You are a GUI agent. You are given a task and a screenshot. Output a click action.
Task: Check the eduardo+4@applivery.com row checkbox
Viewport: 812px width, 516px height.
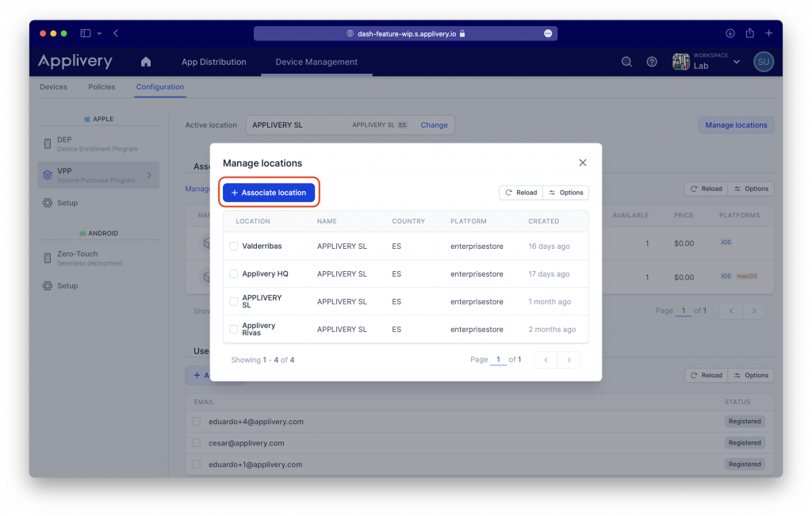(197, 422)
